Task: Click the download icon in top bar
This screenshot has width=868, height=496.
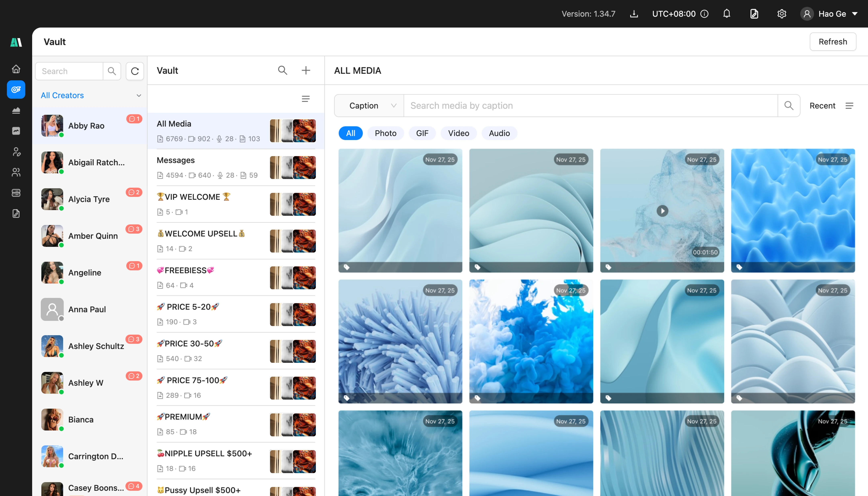Action: [634, 14]
